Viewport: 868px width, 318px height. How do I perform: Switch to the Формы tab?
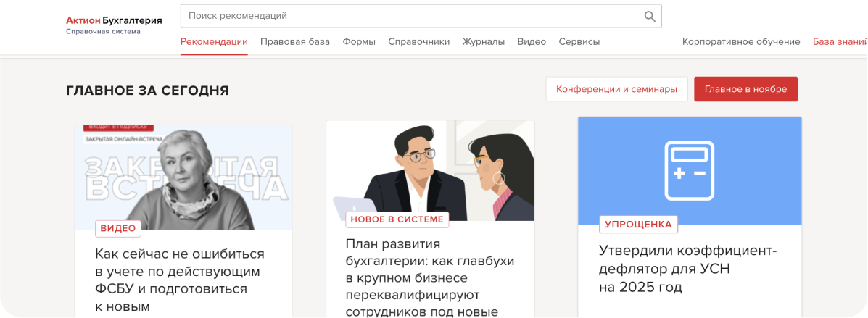(x=359, y=42)
